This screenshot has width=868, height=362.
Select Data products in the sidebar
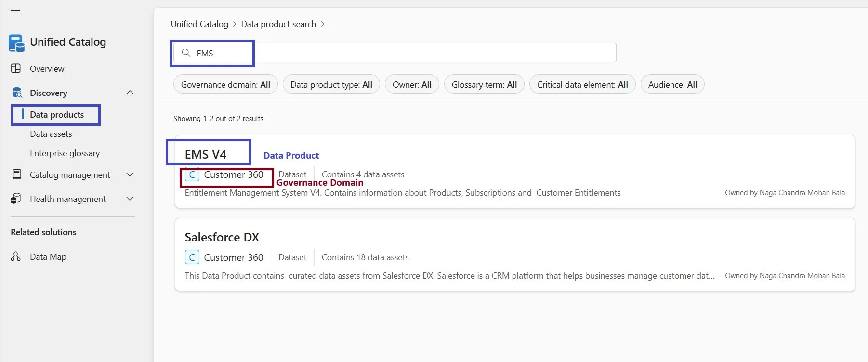57,115
